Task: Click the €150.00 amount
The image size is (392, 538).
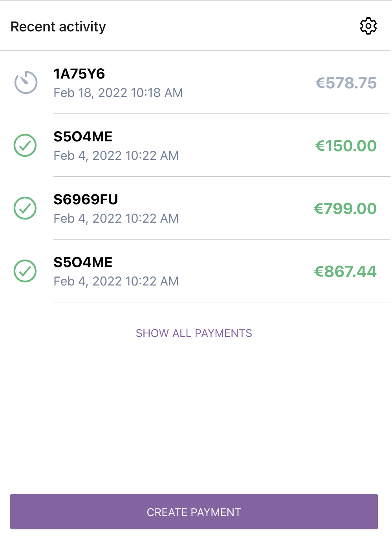Action: 346,146
